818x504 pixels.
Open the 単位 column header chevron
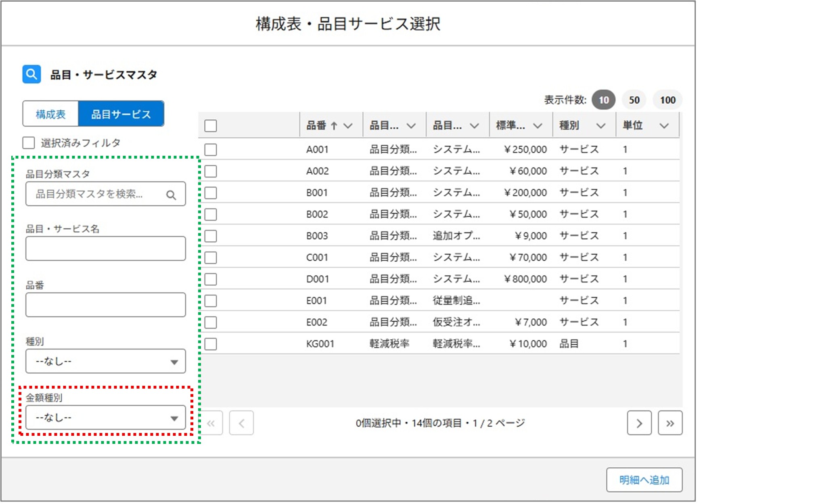[665, 125]
